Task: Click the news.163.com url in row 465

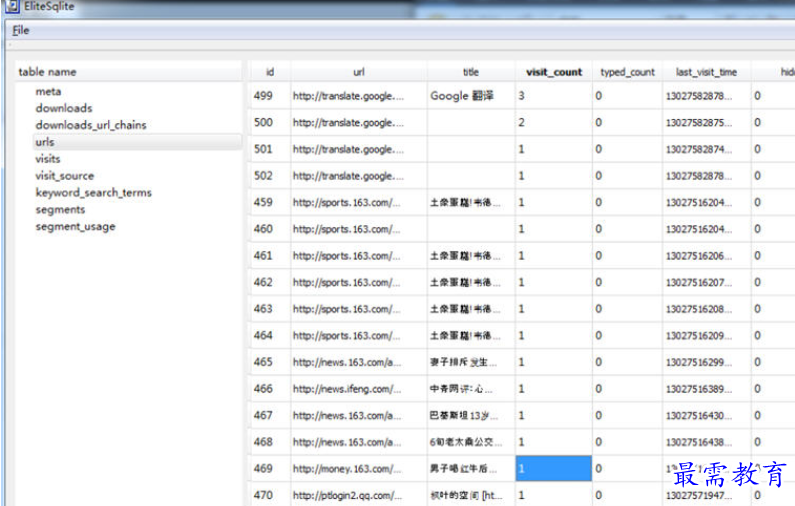Action: click(358, 362)
